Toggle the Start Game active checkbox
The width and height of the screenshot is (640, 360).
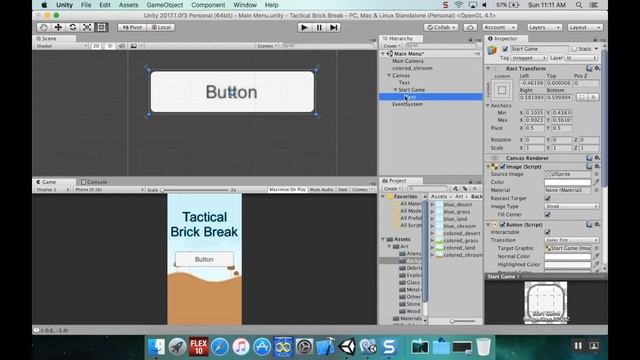pyautogui.click(x=505, y=49)
